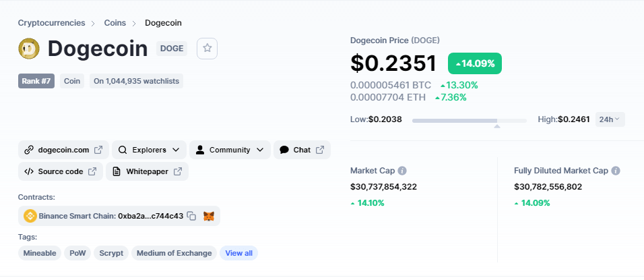Open the Whitepaper link
The image size is (644, 280).
pos(147,171)
